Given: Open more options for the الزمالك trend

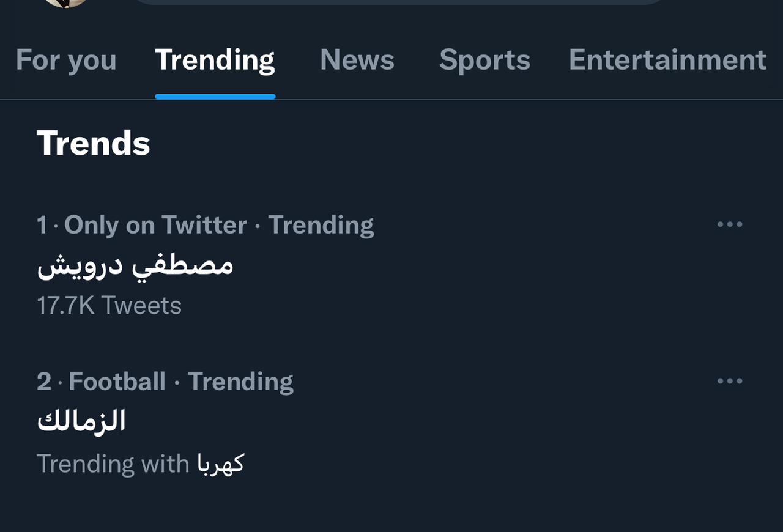Looking at the screenshot, I should tap(730, 381).
